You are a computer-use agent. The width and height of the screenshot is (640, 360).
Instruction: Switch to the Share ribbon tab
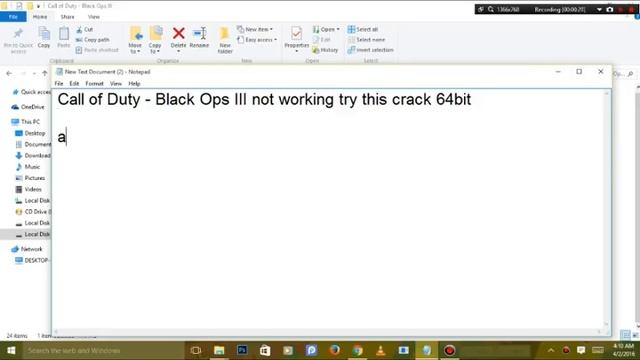pos(67,17)
